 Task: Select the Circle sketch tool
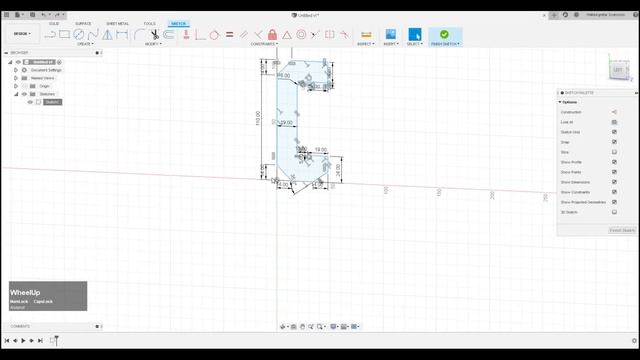pyautogui.click(x=78, y=35)
